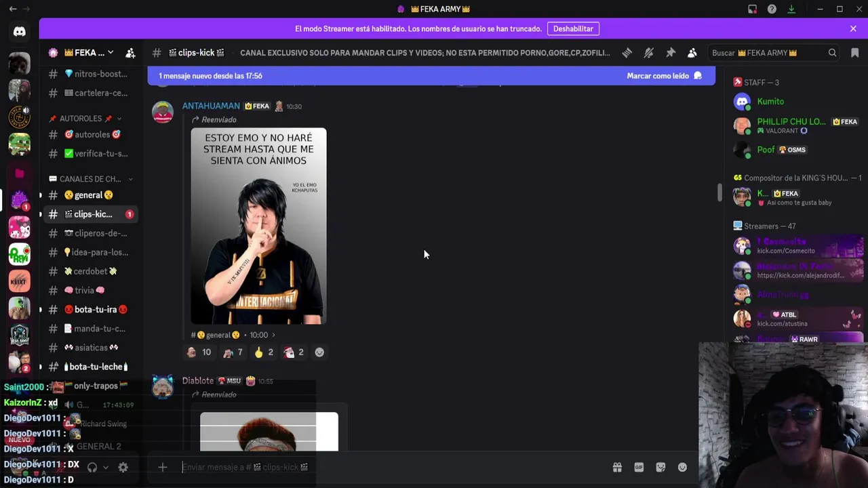Select the general channel
Viewport: 868px width, 488px height.
[90, 195]
